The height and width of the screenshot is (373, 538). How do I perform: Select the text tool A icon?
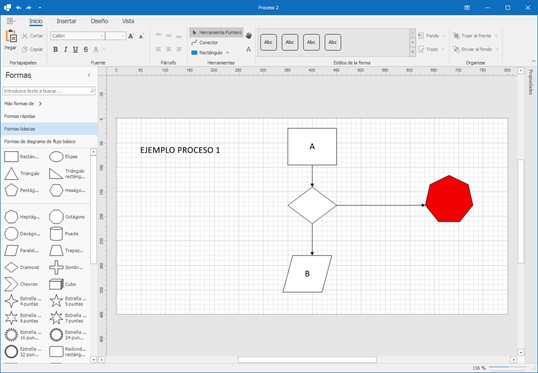[248, 50]
